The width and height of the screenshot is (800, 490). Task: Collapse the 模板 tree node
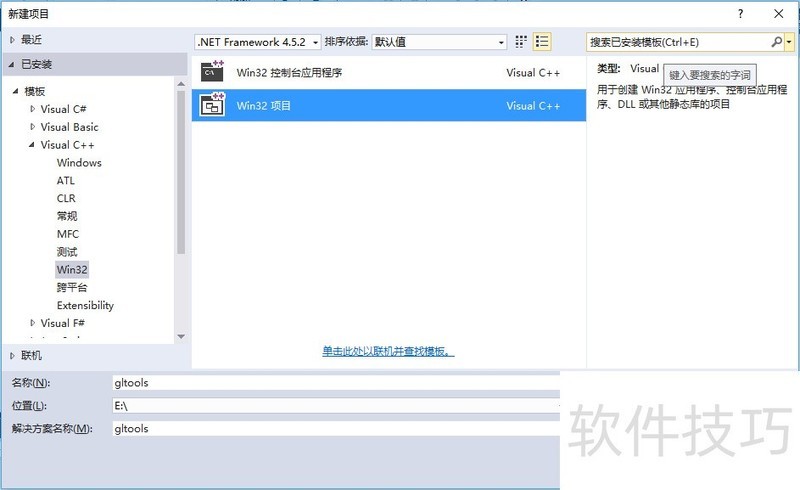[x=15, y=91]
